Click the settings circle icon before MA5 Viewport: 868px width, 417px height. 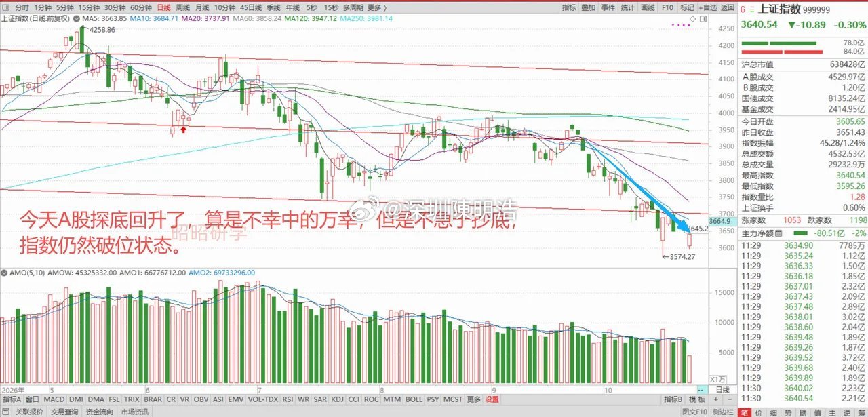(x=77, y=18)
